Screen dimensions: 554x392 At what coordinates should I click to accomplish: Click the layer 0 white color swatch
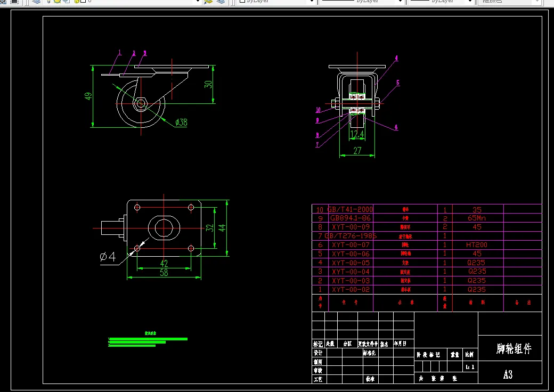(x=83, y=2)
